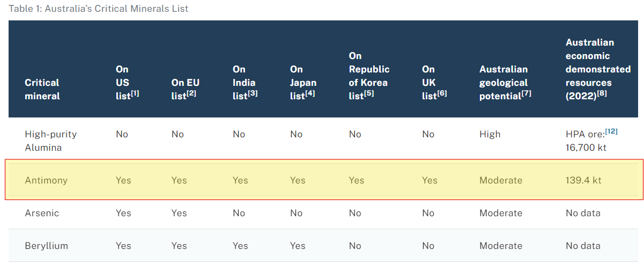Open footnote 2 in EU list header
This screenshot has width=644, height=264.
click(x=191, y=93)
